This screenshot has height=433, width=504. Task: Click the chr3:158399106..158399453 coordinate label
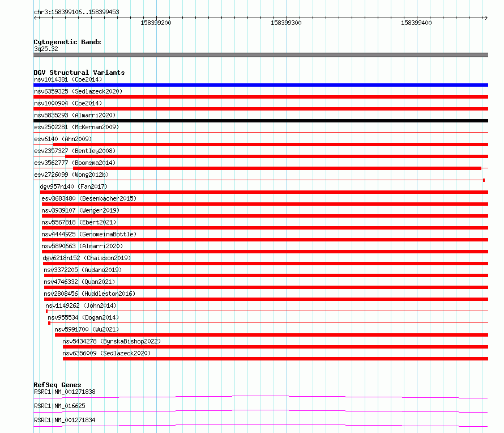pyautogui.click(x=76, y=12)
